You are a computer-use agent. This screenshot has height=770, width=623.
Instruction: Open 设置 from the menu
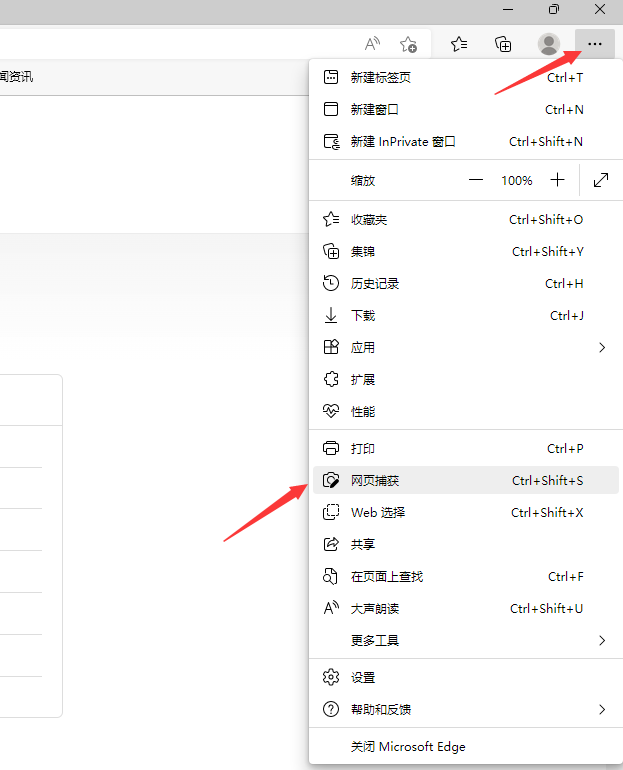[x=363, y=678]
